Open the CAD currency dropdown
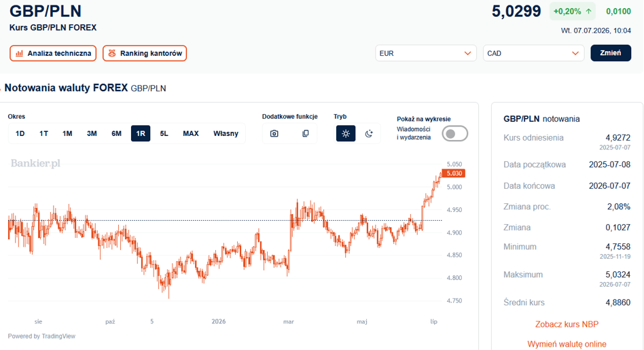This screenshot has height=350, width=644. point(533,54)
